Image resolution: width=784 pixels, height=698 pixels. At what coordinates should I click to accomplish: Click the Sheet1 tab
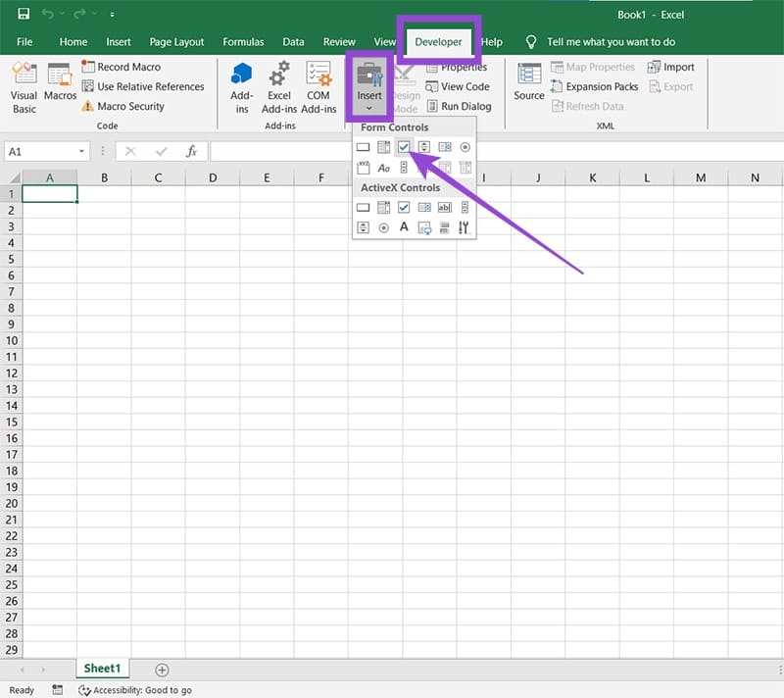[x=102, y=668]
